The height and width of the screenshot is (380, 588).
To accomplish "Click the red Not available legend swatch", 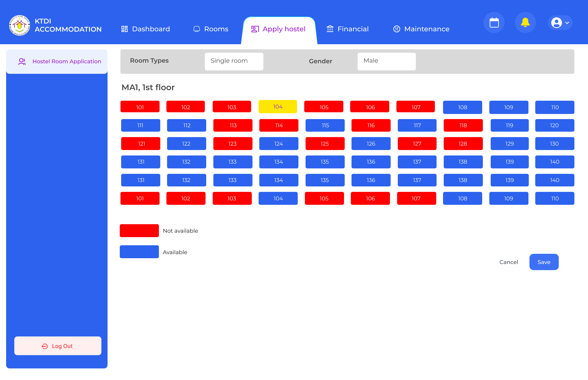I will coord(139,230).
